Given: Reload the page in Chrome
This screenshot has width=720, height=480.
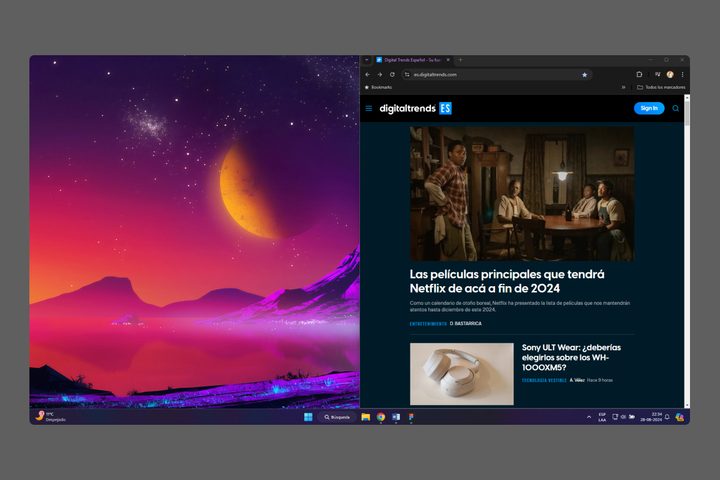Looking at the screenshot, I should pyautogui.click(x=392, y=74).
